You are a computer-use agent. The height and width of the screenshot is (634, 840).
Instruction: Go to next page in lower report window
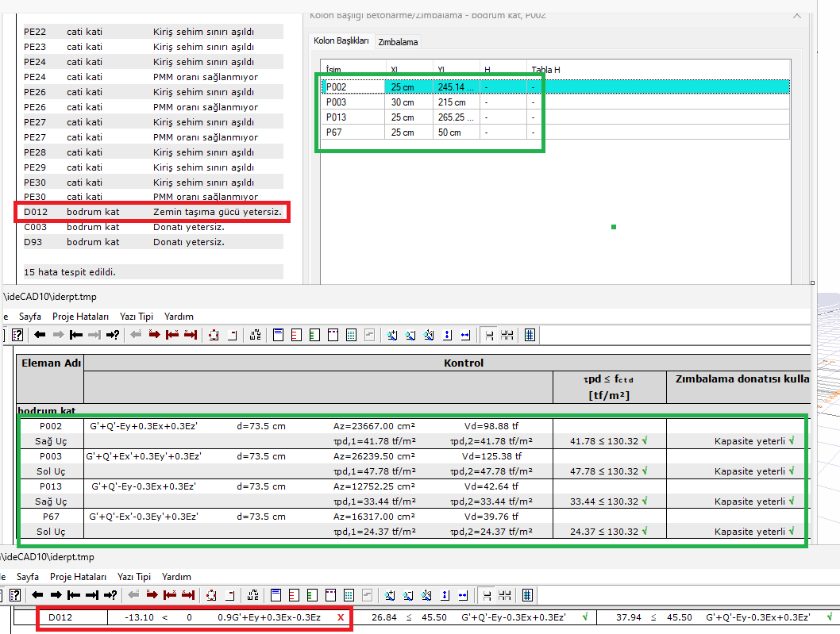56,595
